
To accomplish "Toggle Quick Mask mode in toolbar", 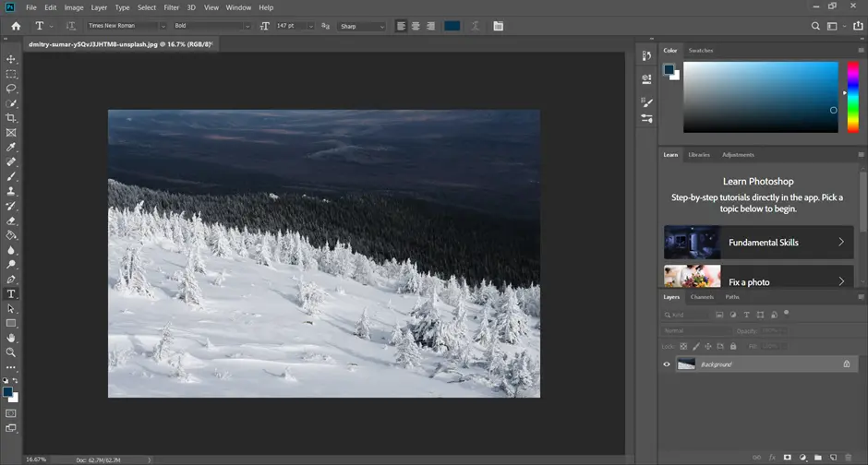I will [11, 413].
